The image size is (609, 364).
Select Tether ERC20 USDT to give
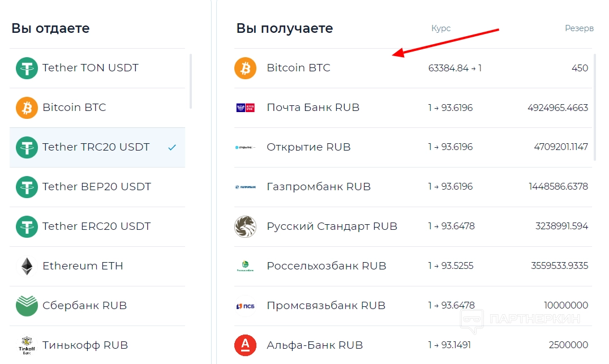coord(97,226)
